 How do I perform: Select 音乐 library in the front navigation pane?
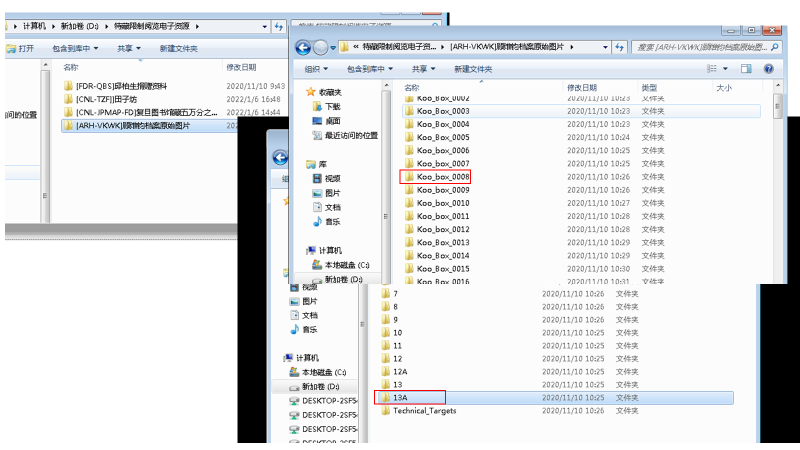tap(327, 221)
